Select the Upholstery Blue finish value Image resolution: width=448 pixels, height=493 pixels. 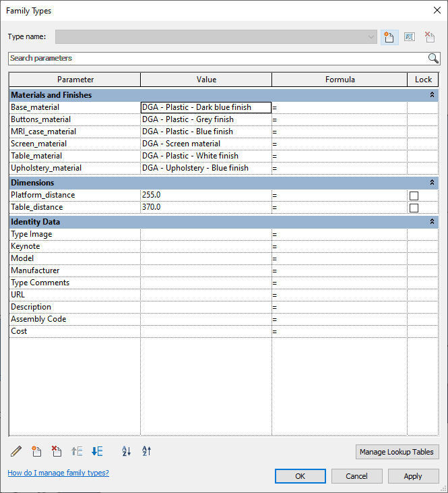coord(206,168)
